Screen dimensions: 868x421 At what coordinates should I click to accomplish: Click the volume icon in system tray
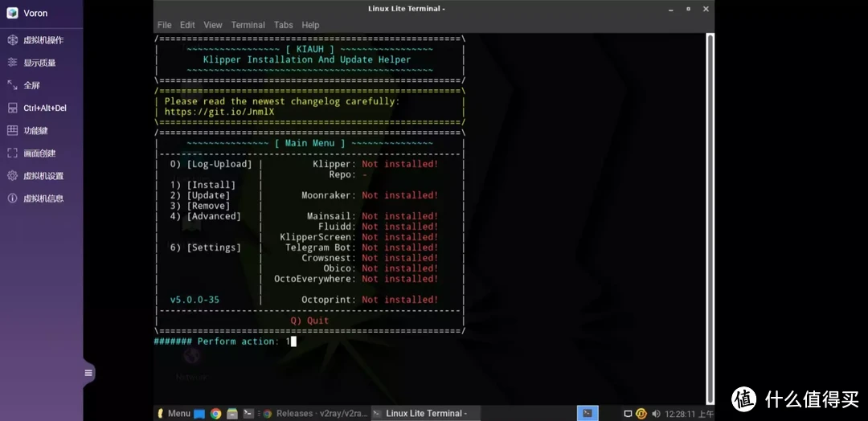656,414
